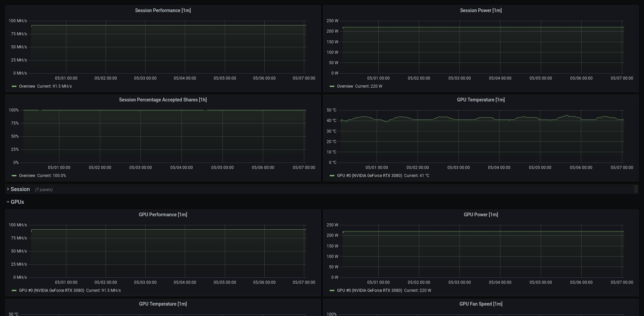Click '150 W' axis label in Session Power
644x316 pixels.
pos(332,42)
